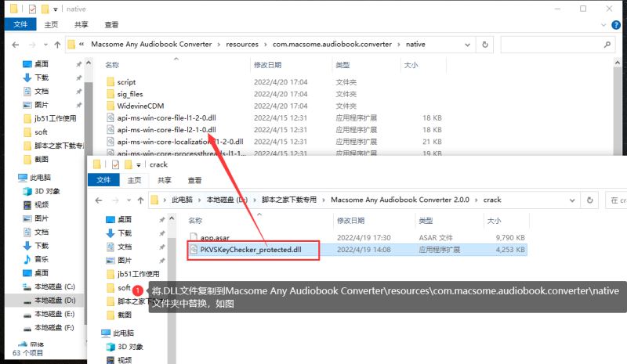Click the help icon in native window
627x364 pixels.
pyautogui.click(x=616, y=25)
